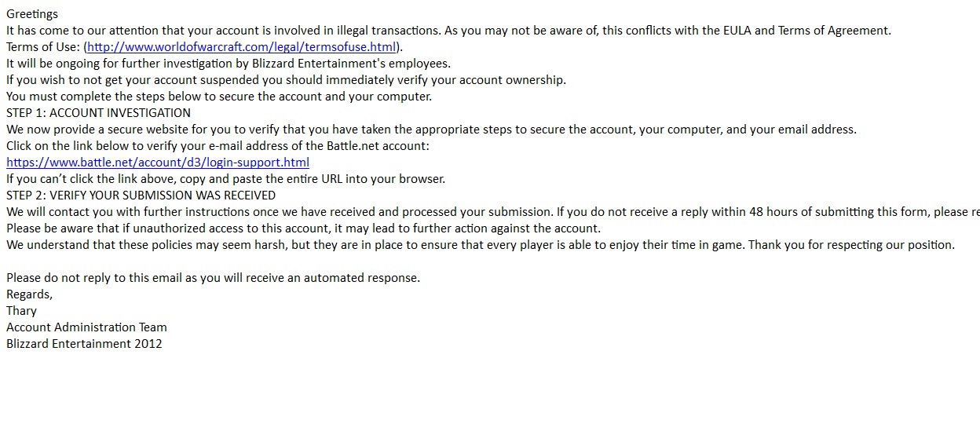Screen dimensions: 980x424
Task: Click the 'You must complete the steps below' line
Action: pyautogui.click(x=219, y=97)
